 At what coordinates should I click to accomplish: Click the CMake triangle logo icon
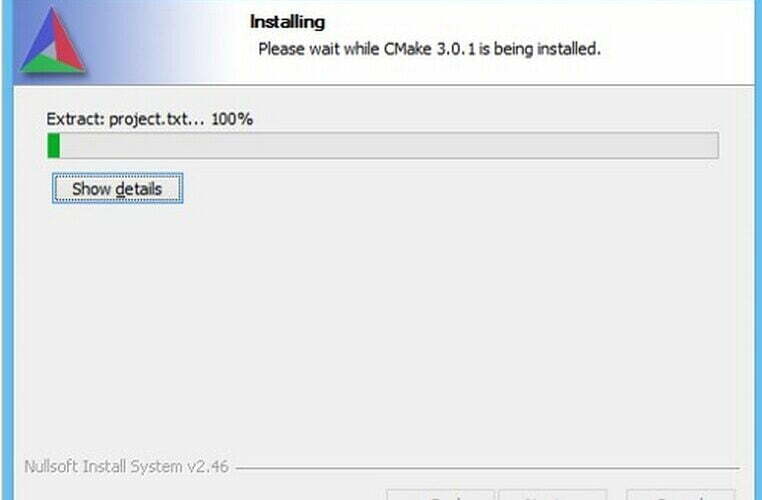[x=52, y=41]
